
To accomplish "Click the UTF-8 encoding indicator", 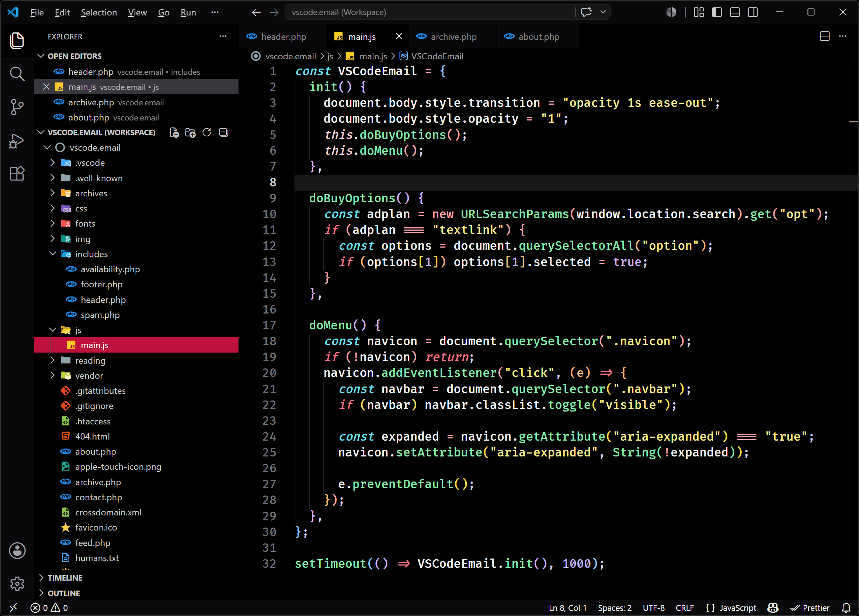I will [654, 608].
